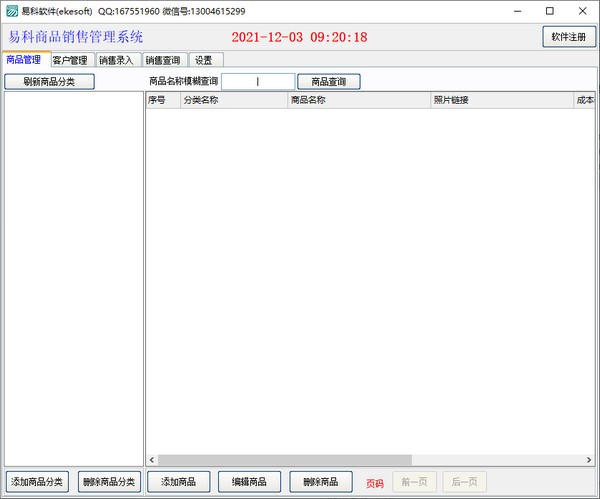Select the 照片链接 column header
The height and width of the screenshot is (499, 600).
click(502, 100)
